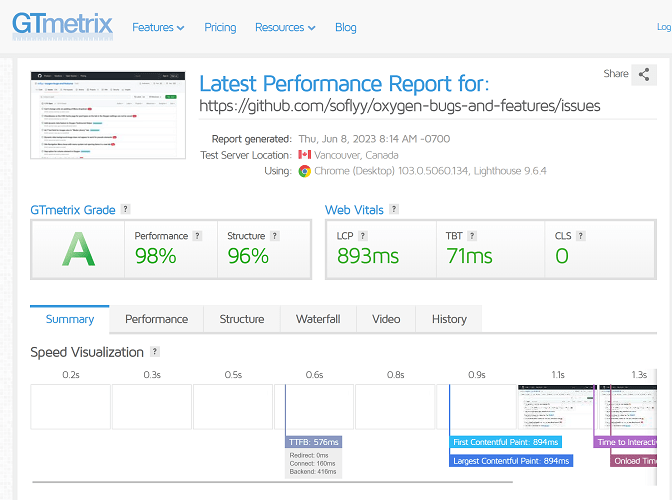Open the page screenshot thumbnail
This screenshot has height=500, width=672.
click(108, 115)
